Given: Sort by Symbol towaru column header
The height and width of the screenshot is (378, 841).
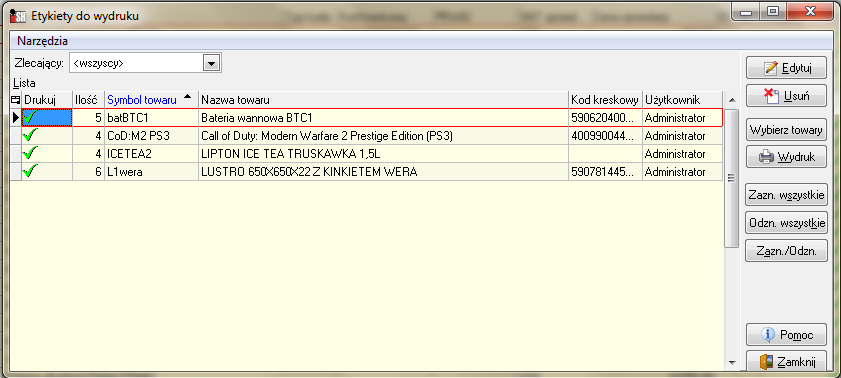Looking at the screenshot, I should (151, 100).
